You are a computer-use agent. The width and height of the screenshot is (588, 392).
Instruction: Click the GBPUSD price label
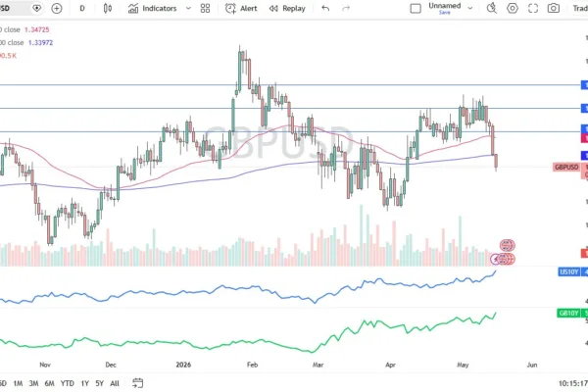pyautogui.click(x=566, y=167)
